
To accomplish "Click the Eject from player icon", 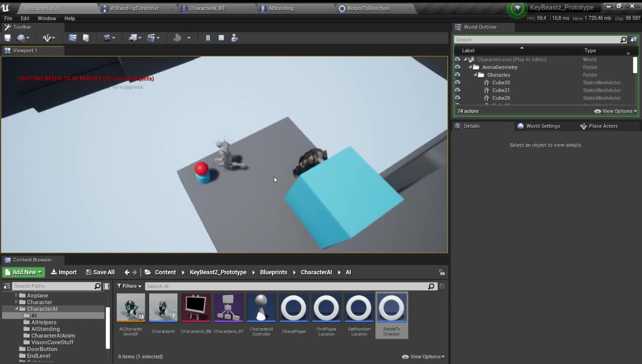I will coord(235,38).
